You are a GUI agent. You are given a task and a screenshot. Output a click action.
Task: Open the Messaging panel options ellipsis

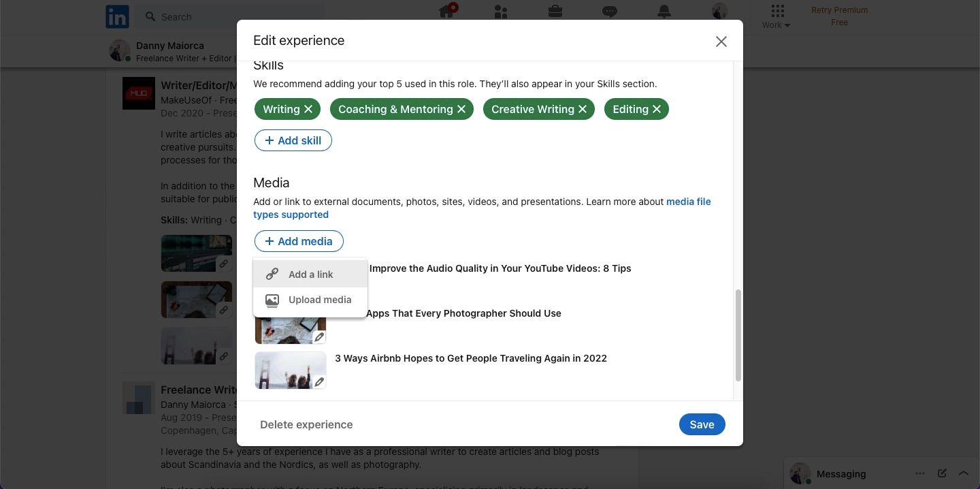(920, 473)
